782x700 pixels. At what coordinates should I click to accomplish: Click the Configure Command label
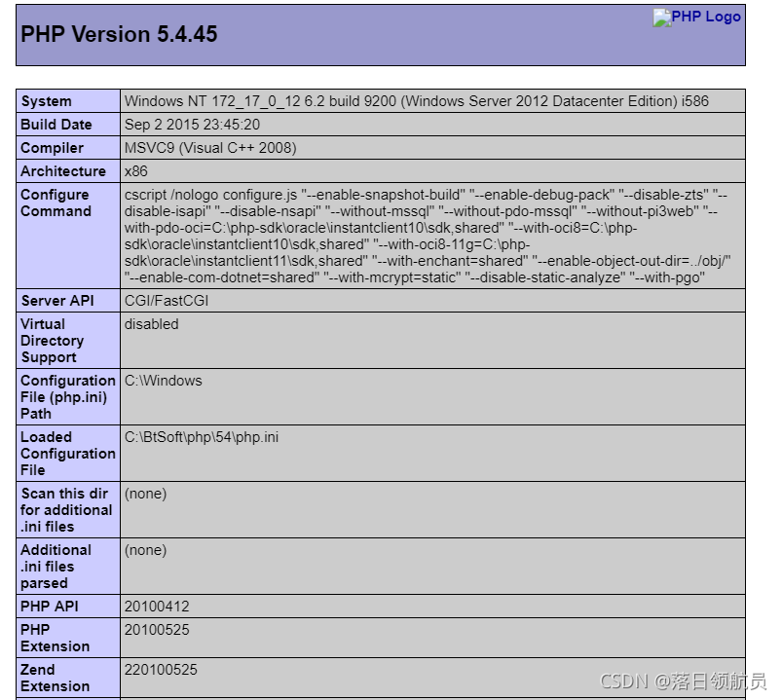tap(56, 203)
